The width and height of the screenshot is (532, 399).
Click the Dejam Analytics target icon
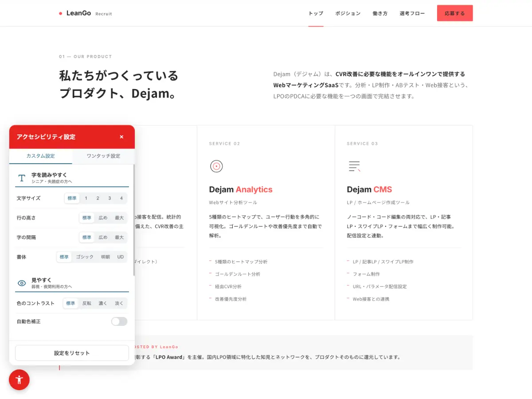[216, 166]
